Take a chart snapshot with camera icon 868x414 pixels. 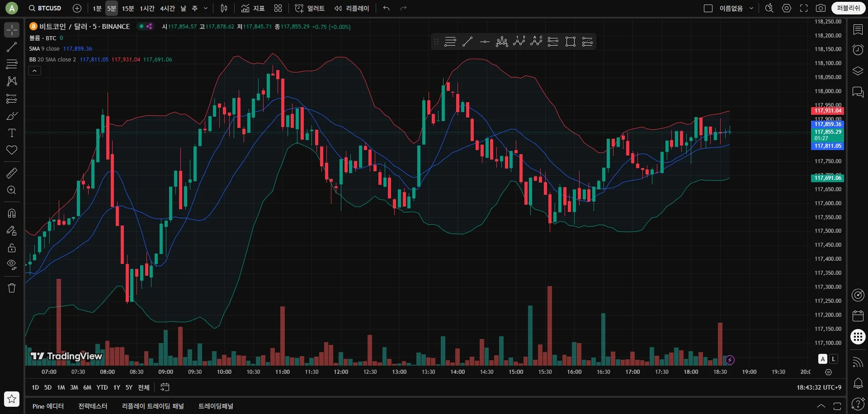tap(821, 8)
